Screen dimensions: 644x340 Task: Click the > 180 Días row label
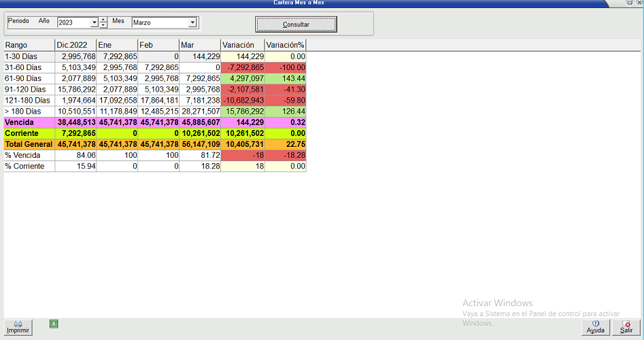(x=29, y=111)
